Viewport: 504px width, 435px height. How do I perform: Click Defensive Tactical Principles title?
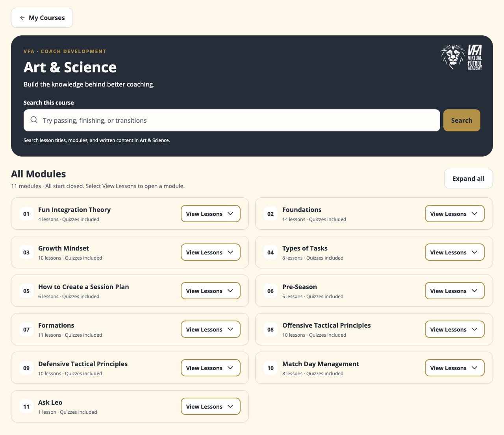click(x=83, y=364)
